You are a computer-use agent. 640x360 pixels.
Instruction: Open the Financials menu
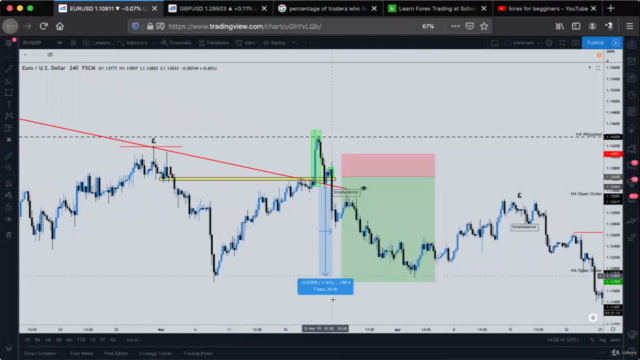[x=176, y=43]
